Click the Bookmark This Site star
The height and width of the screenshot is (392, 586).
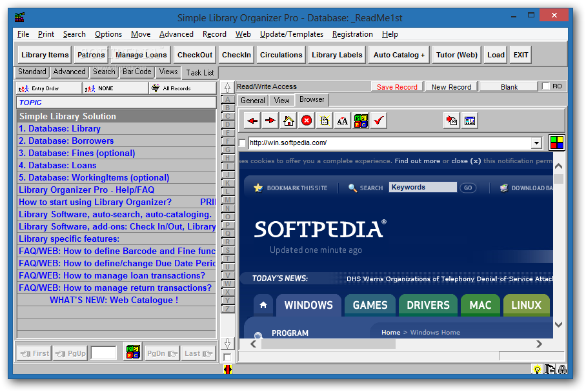[x=258, y=188]
